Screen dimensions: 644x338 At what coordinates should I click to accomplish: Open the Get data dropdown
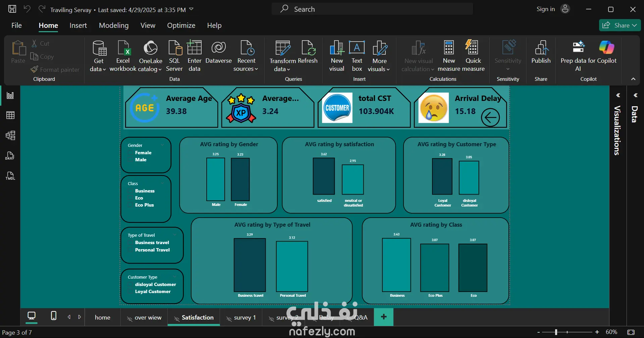[x=98, y=56]
